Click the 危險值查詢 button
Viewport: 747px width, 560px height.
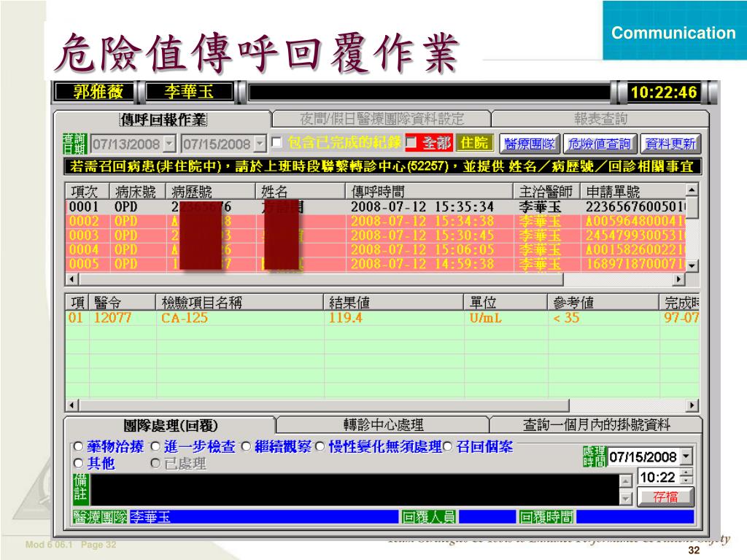tap(600, 144)
